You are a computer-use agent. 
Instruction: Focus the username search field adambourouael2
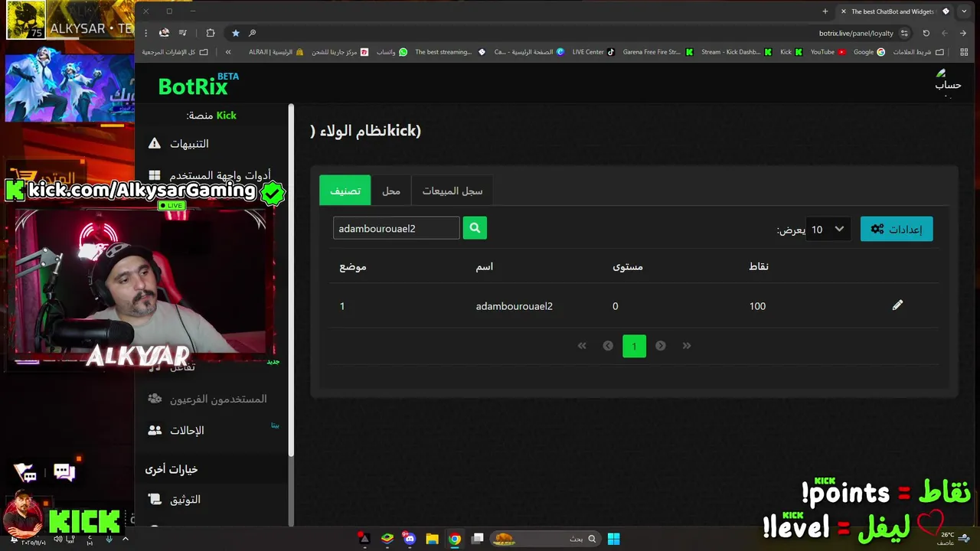tap(396, 228)
